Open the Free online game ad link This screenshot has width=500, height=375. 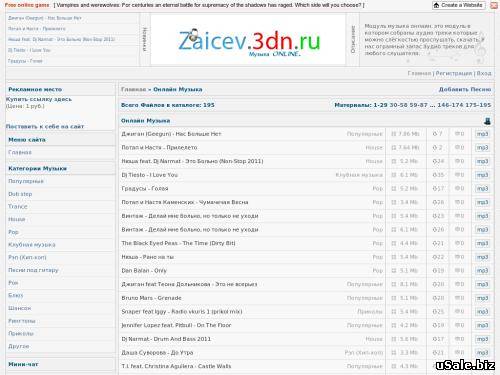click(27, 5)
